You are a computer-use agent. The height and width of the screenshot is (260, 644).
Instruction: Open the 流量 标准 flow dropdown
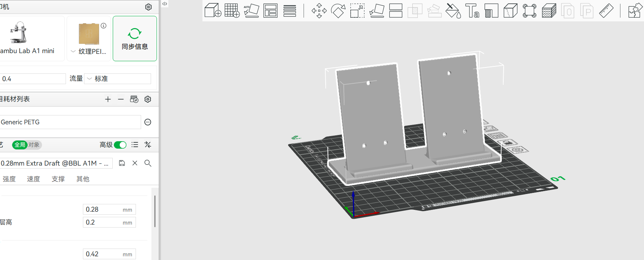(118, 79)
